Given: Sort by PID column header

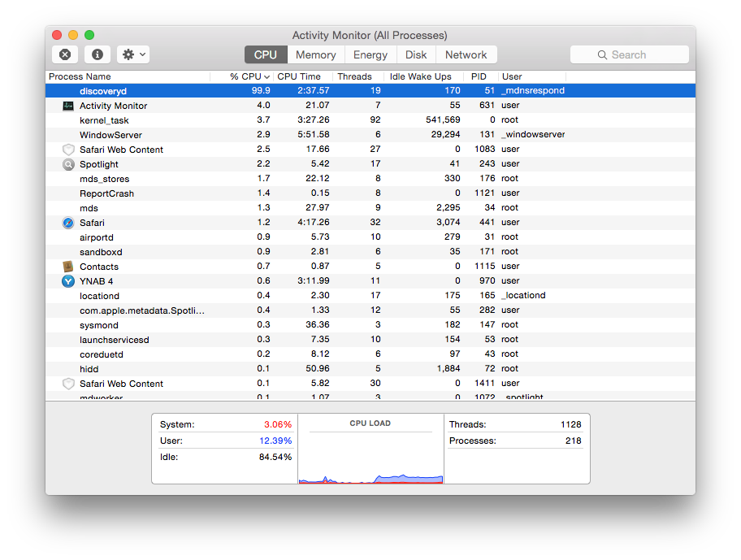Looking at the screenshot, I should pos(481,76).
